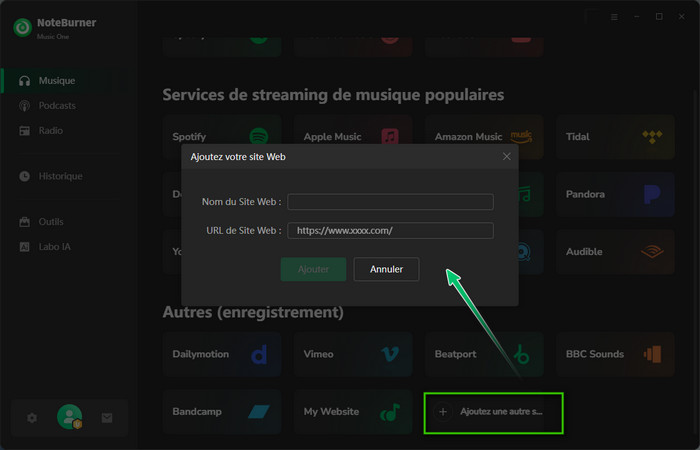Select the Audible service card

[615, 252]
